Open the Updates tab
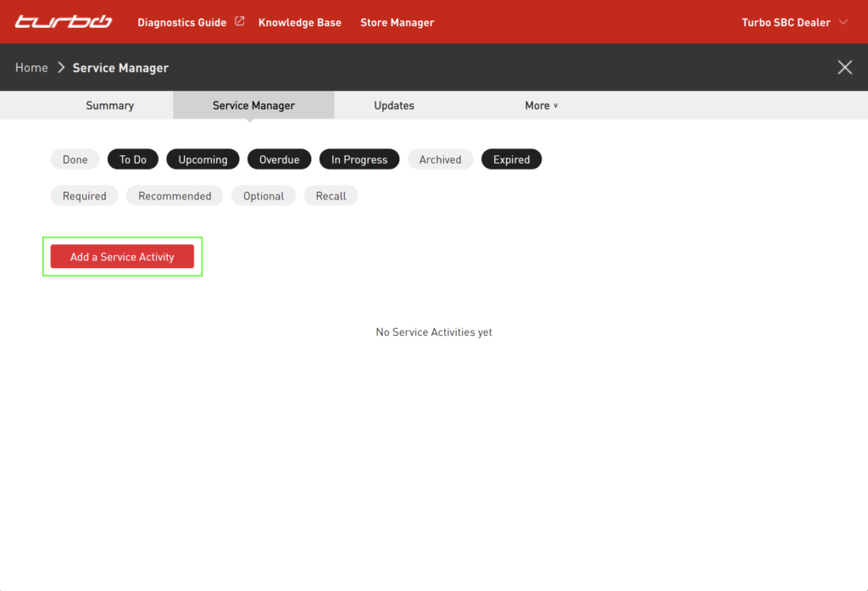Screen dimensions: 868x591 click(394, 106)
